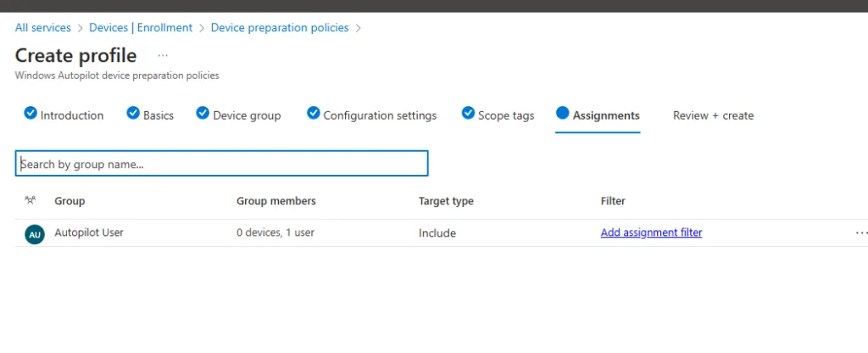This screenshot has height=353, width=868.
Task: Open the Autopilot User row options menu
Action: coord(861,233)
